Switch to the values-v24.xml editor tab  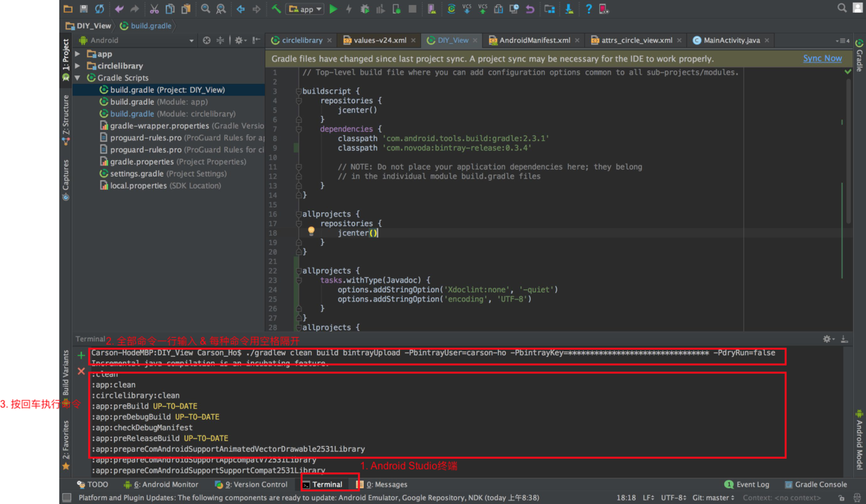pos(379,40)
